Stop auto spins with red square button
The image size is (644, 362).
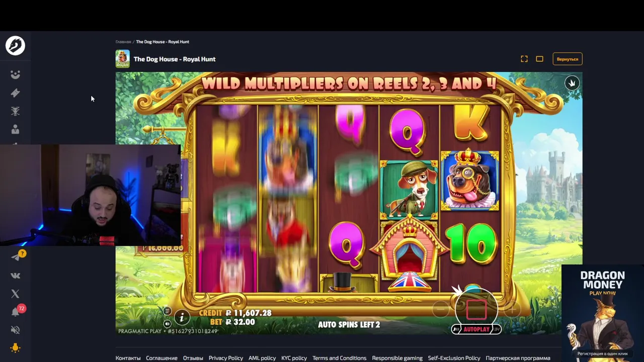pos(476,309)
